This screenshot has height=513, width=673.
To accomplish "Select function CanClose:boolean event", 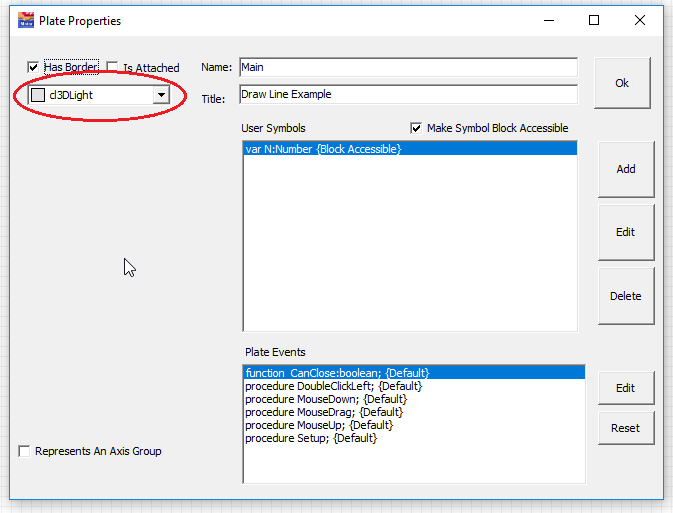I will click(337, 373).
